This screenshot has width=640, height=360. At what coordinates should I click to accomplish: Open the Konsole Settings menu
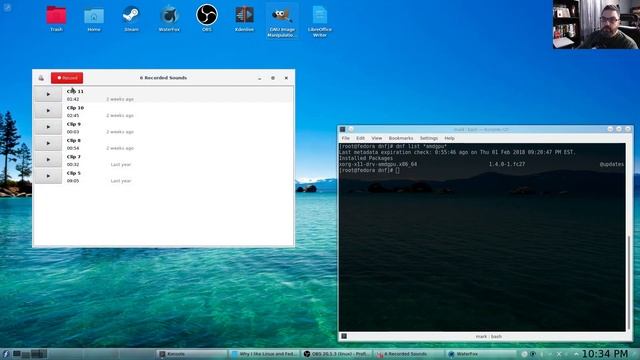(x=429, y=138)
